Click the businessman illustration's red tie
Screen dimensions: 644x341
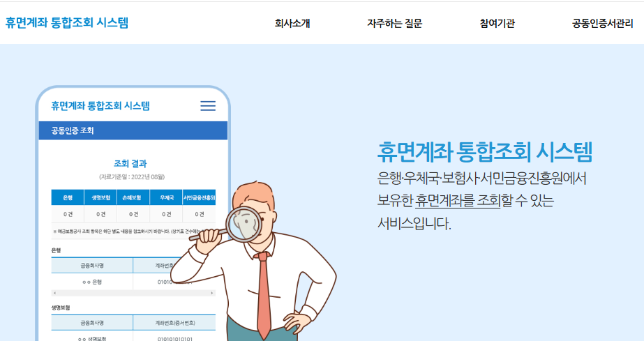click(264, 294)
